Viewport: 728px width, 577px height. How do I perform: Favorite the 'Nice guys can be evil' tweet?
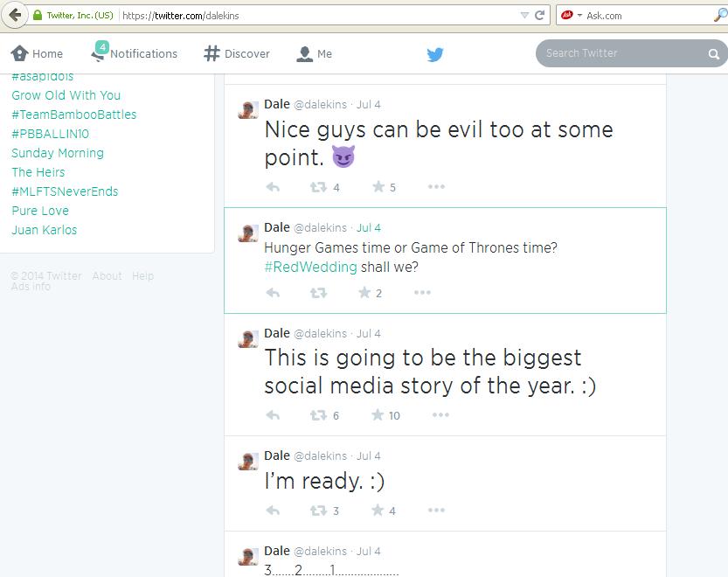(x=378, y=187)
